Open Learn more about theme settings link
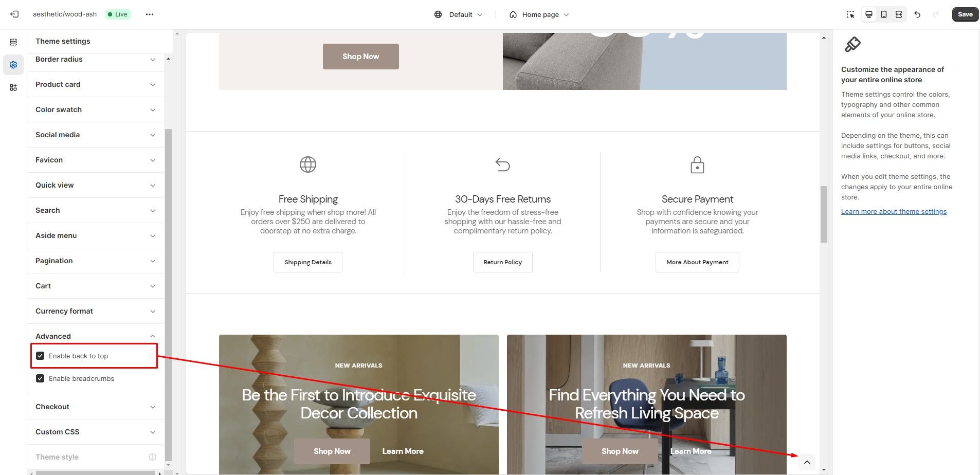The image size is (980, 475). coord(894,211)
